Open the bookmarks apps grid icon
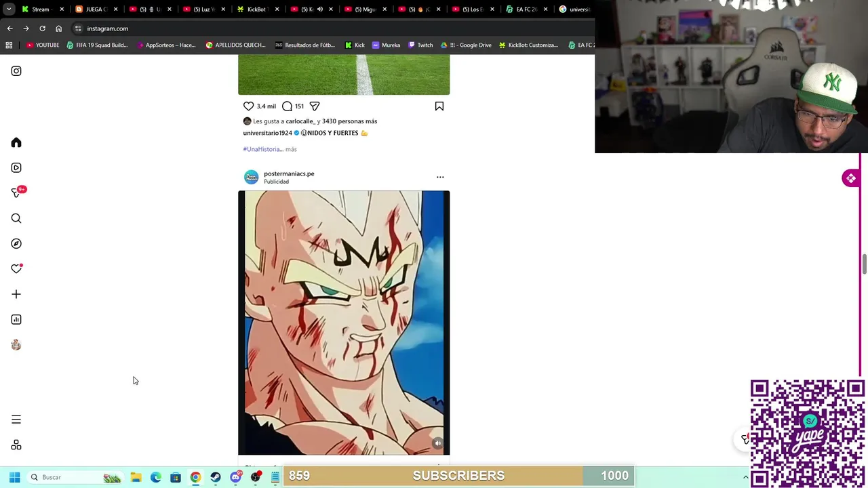The height and width of the screenshot is (488, 868). [x=9, y=45]
